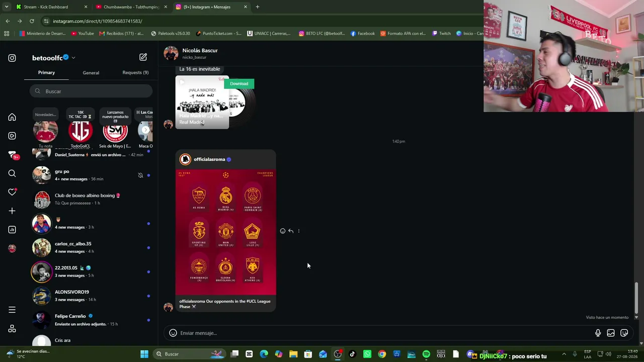644x362 pixels.
Task: Click the green Download button
Action: pos(239,83)
